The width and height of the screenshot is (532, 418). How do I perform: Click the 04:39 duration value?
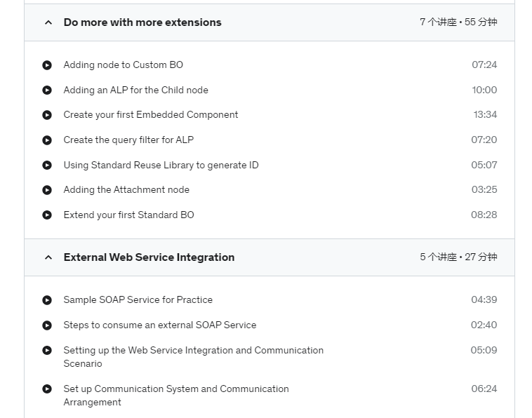(484, 299)
